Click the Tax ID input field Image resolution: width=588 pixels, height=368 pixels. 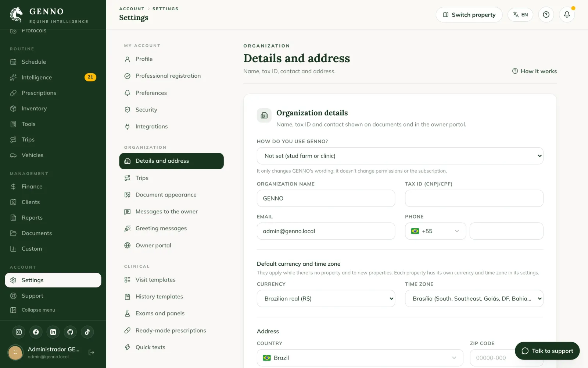[474, 198]
